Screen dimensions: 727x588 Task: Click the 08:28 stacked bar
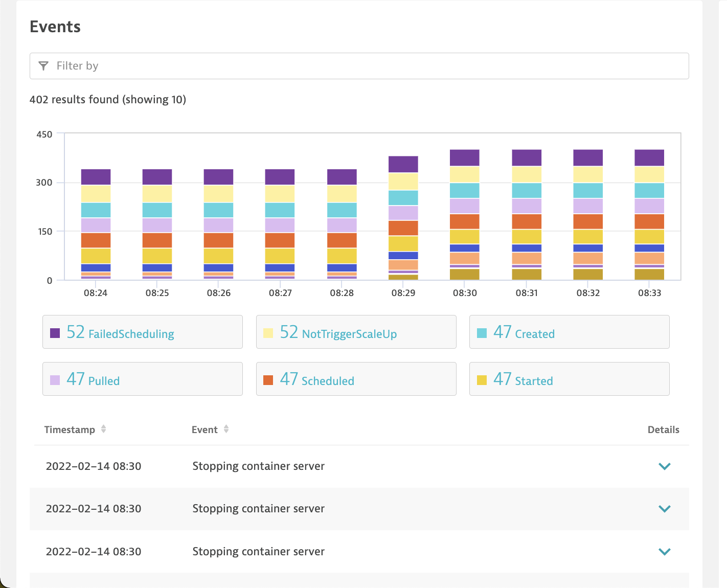(342, 224)
